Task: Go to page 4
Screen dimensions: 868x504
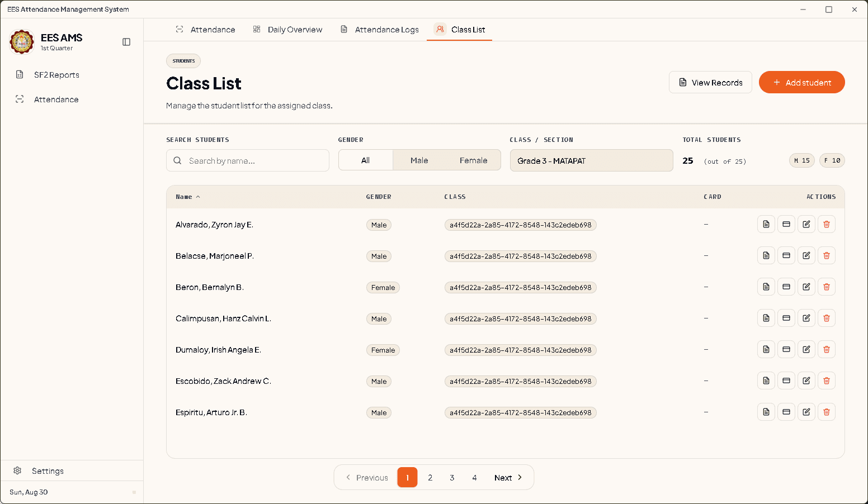Action: [x=474, y=478]
